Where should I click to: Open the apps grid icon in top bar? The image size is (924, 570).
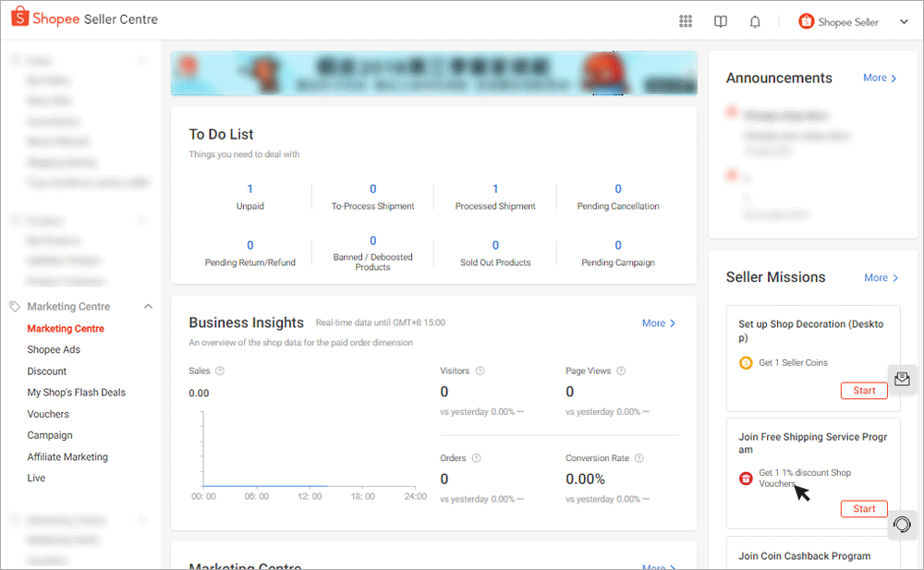pyautogui.click(x=686, y=20)
